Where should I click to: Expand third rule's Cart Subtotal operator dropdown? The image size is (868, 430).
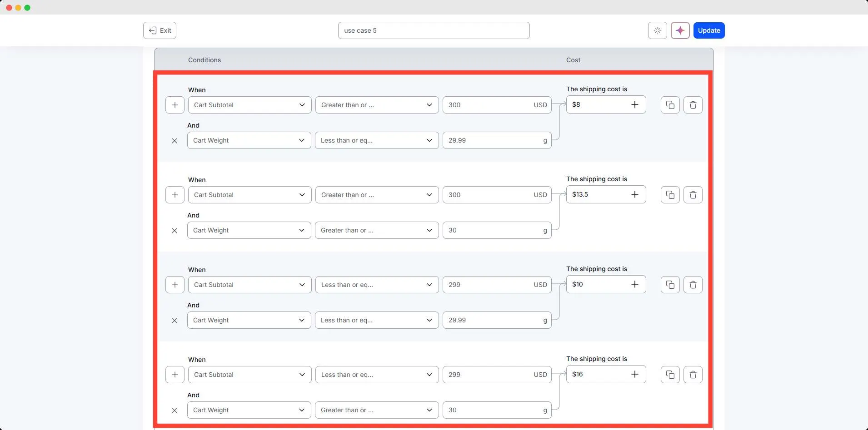click(x=377, y=285)
